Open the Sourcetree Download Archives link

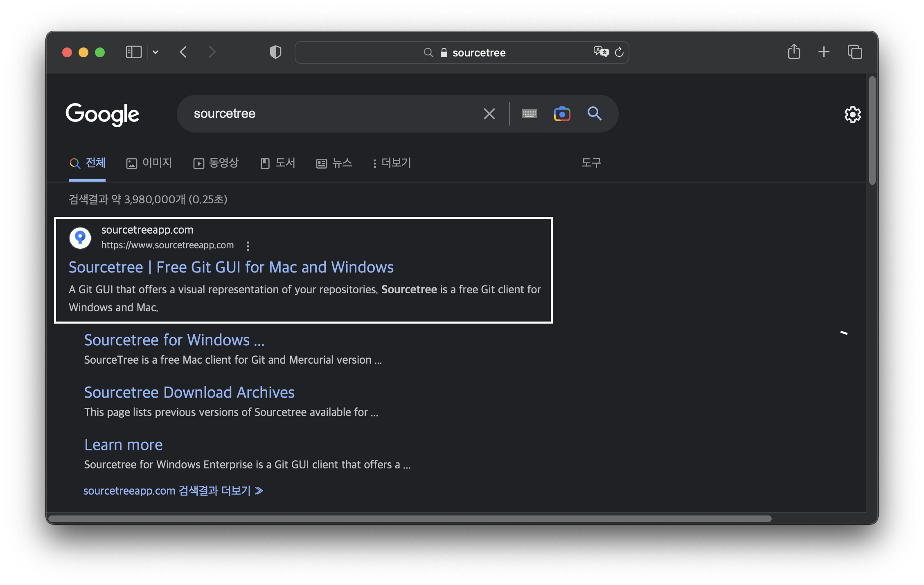189,392
